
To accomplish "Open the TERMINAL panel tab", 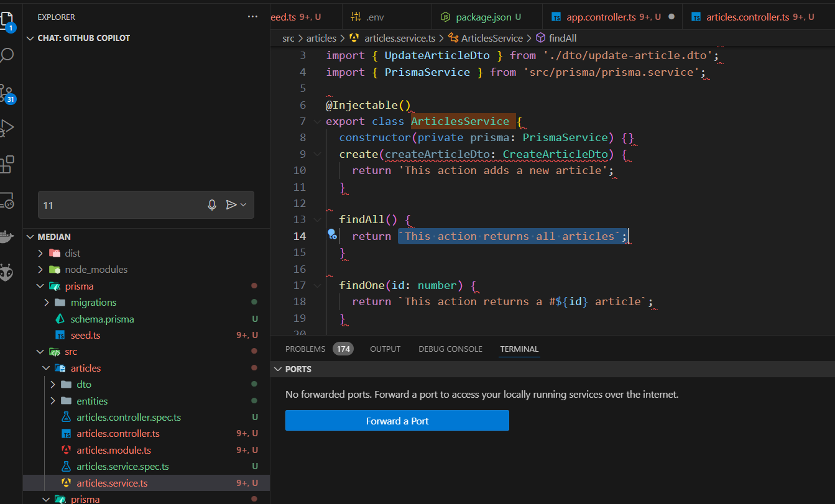I will point(519,349).
